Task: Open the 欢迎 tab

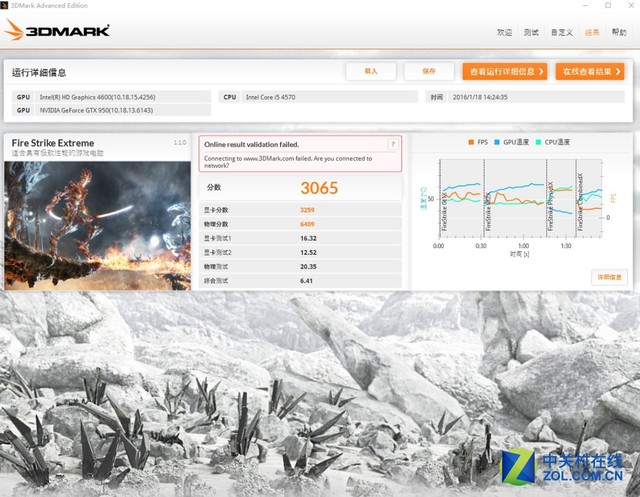Action: (505, 32)
